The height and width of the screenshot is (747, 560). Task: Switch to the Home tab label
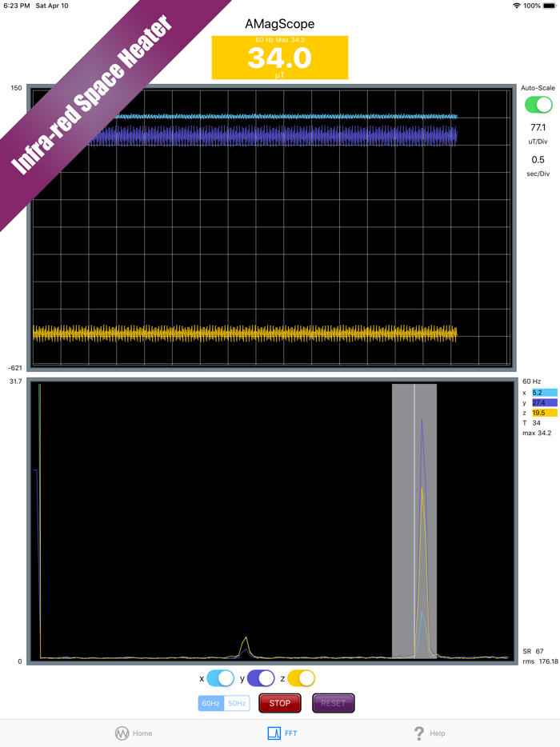(x=142, y=733)
